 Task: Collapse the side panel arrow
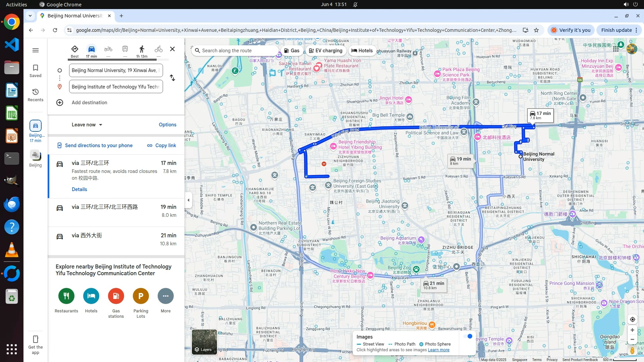point(189,200)
